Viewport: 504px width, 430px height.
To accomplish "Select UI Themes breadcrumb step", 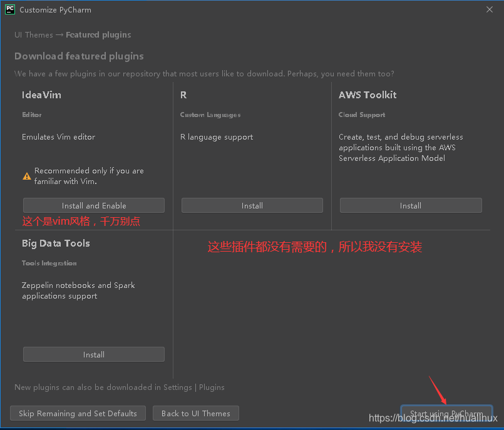I will coord(34,34).
